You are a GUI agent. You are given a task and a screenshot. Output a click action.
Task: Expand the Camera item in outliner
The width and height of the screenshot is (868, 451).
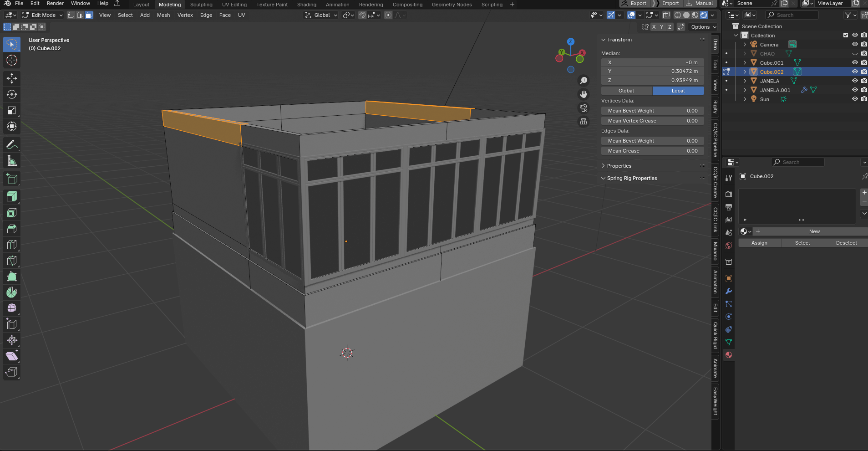point(745,44)
